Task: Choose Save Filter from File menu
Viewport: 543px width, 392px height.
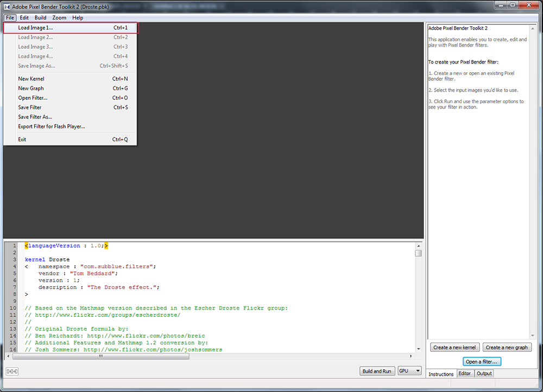Action: pyautogui.click(x=70, y=108)
